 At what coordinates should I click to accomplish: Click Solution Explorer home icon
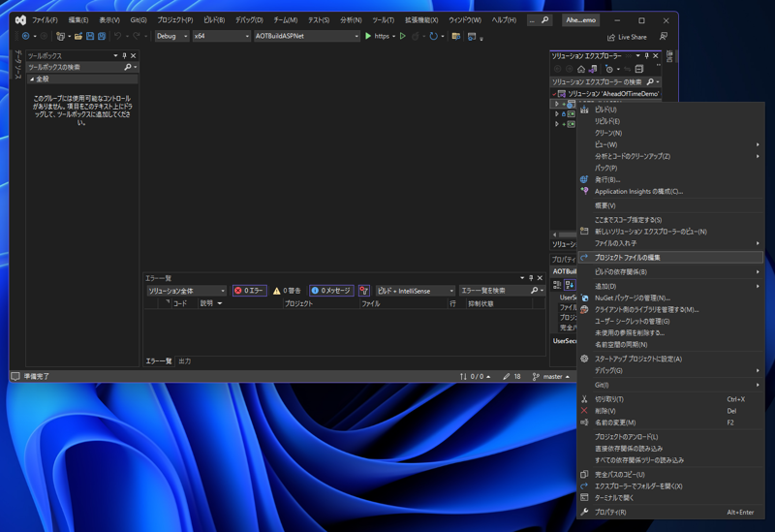pyautogui.click(x=581, y=69)
